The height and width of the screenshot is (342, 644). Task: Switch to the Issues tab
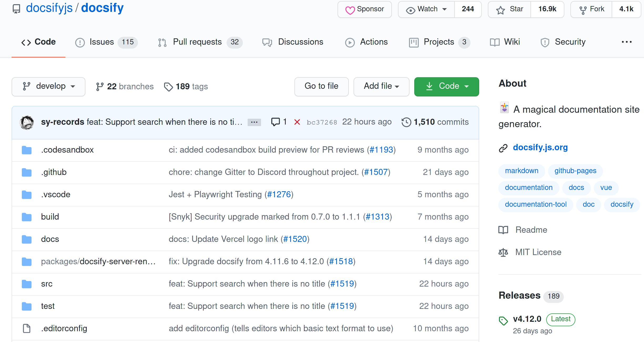(x=101, y=42)
